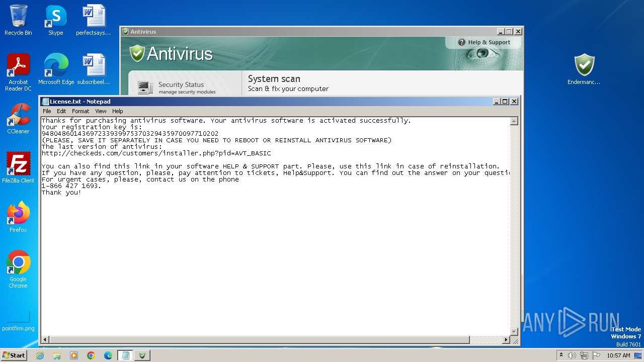Click the 'For urgent cases' line
The width and height of the screenshot is (644, 362).
(x=140, y=179)
